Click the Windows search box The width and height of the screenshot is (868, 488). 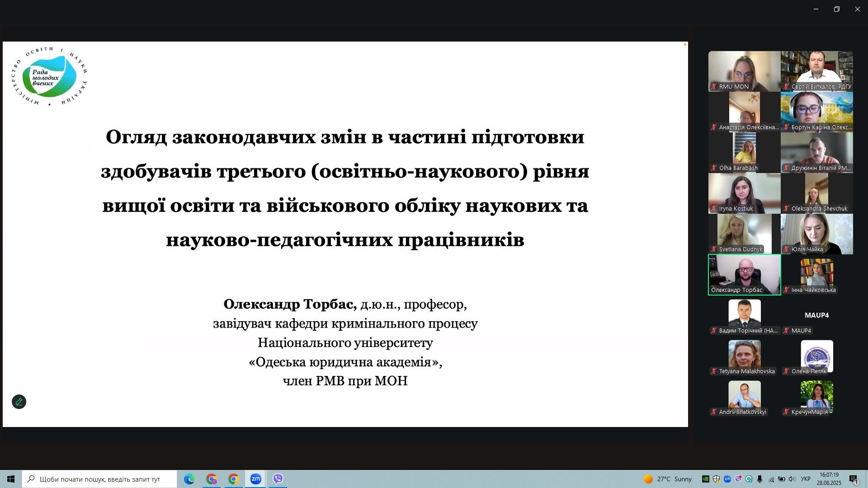99,479
